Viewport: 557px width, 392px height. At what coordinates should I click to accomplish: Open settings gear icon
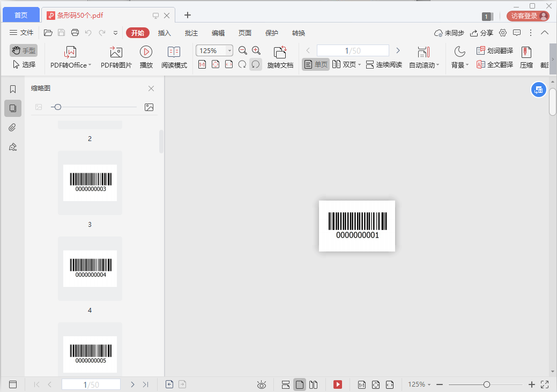coord(503,33)
